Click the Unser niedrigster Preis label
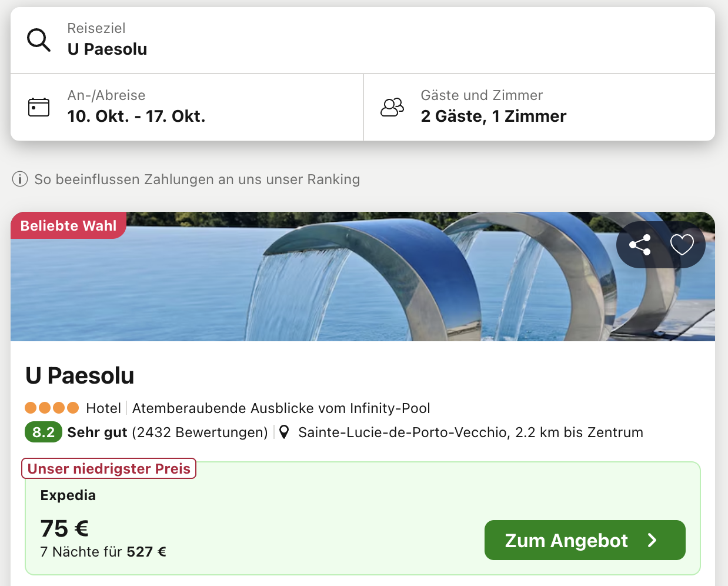 click(x=109, y=469)
